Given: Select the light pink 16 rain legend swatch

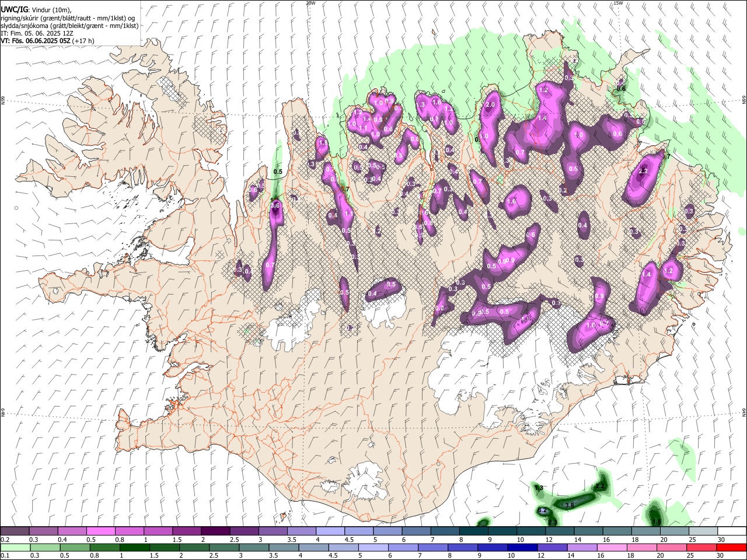Looking at the screenshot, I should (612, 547).
